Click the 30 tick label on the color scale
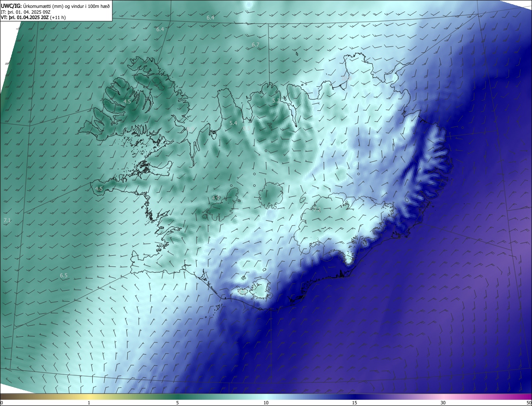The height and width of the screenshot is (406, 532). coord(443,403)
